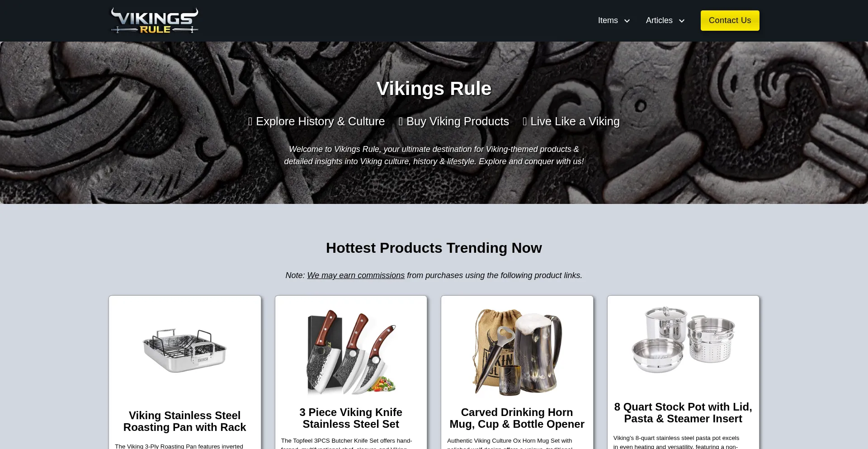Screen dimensions: 868x449
Task: Click the Buy Viking Products icon
Action: 401,122
